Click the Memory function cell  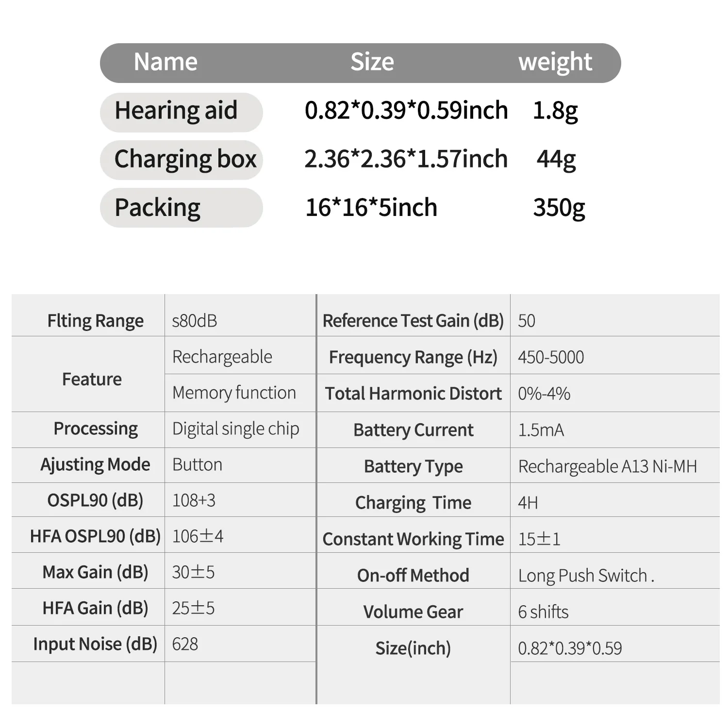[x=234, y=393]
